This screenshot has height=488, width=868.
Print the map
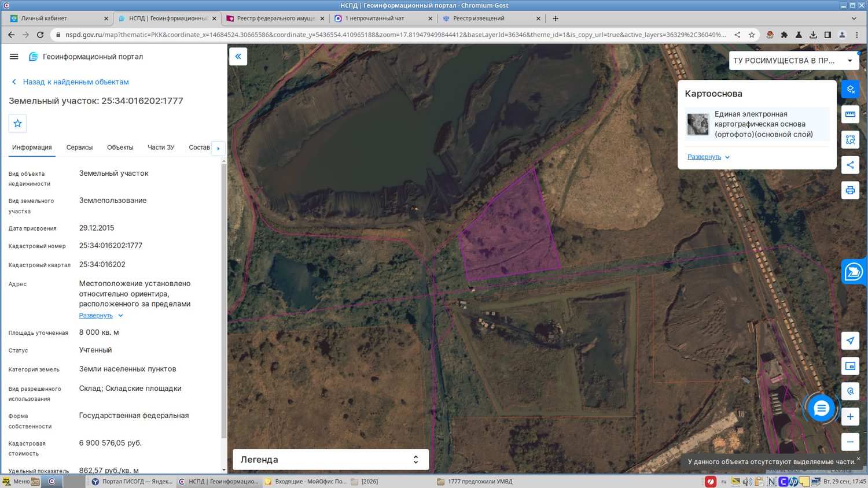coord(850,190)
